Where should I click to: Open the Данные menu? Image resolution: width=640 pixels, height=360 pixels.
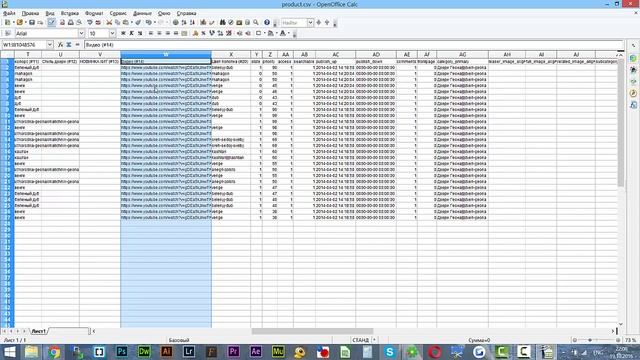pos(142,13)
